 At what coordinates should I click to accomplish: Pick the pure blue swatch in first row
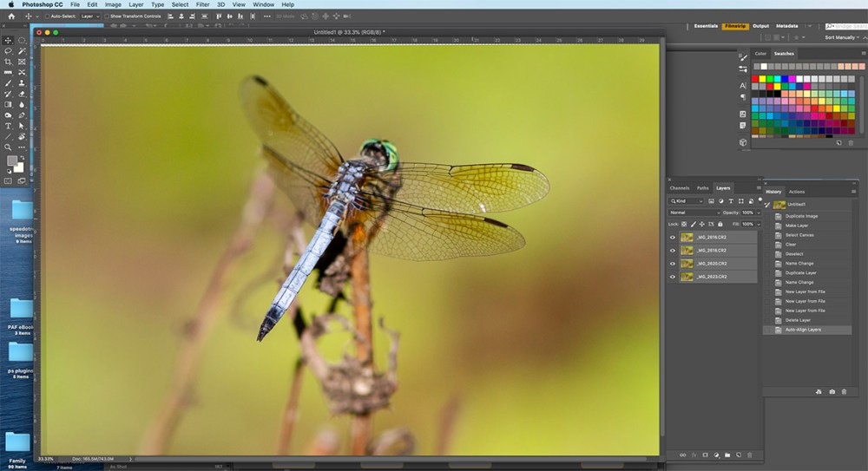[x=785, y=79]
